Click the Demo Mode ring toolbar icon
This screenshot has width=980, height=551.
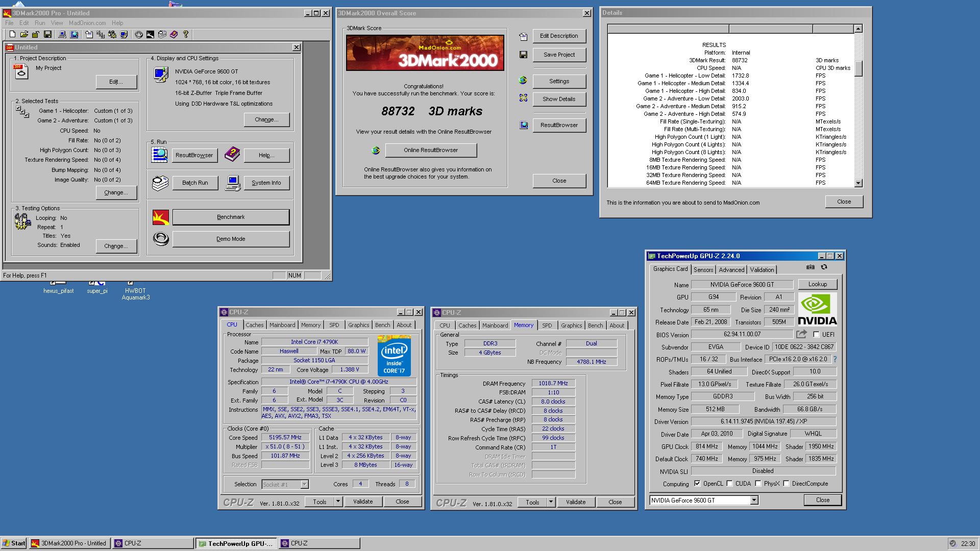139,34
